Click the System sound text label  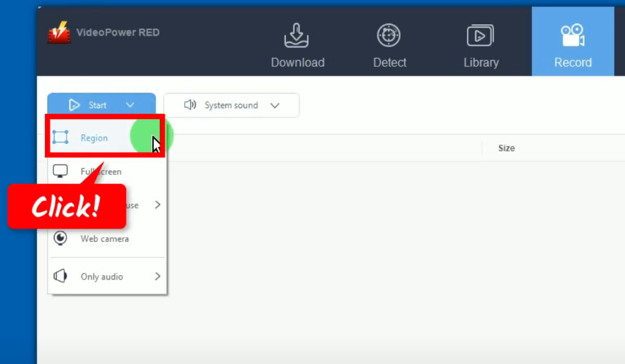coord(231,106)
